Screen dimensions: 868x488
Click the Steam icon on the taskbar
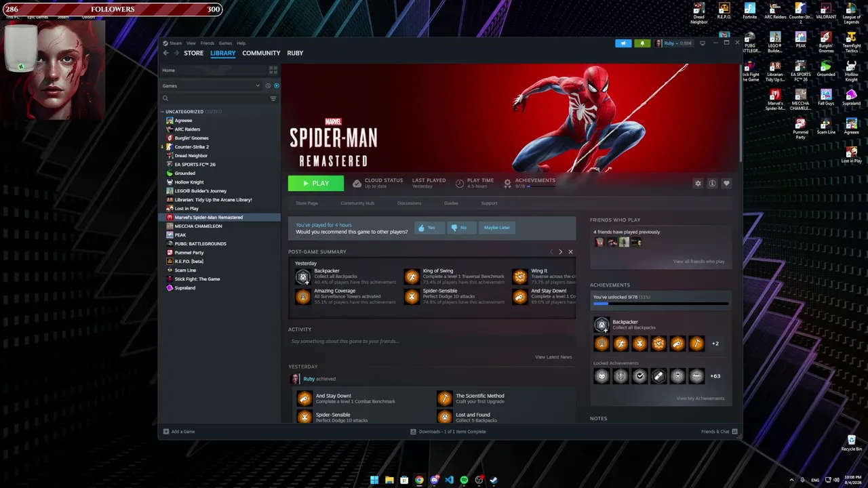[494, 480]
